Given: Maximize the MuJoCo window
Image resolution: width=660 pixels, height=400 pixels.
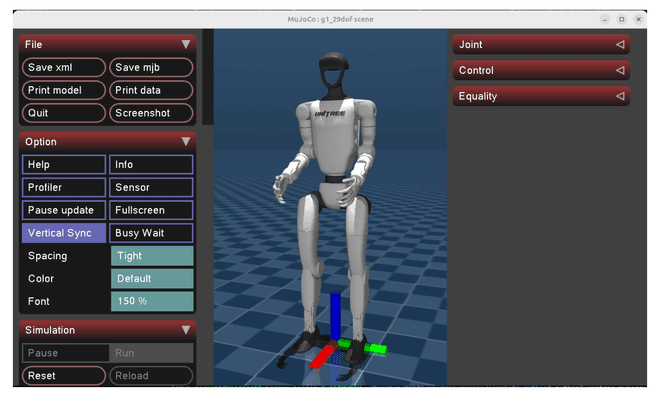Looking at the screenshot, I should click(x=622, y=19).
